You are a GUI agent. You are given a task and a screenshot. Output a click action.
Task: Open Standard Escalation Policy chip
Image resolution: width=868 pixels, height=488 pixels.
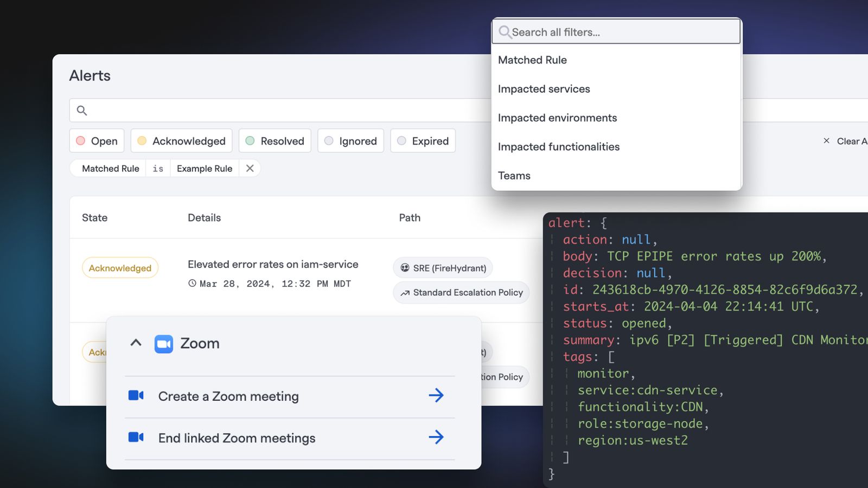[461, 292]
